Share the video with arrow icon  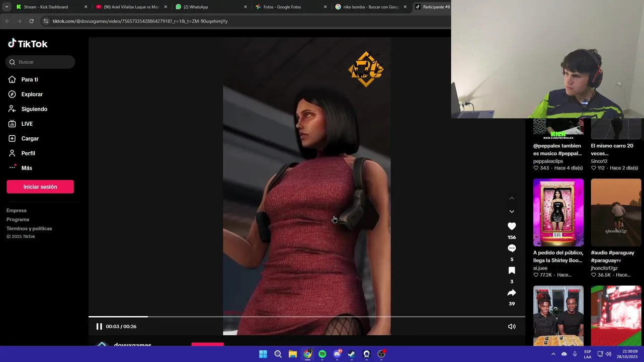(512, 293)
